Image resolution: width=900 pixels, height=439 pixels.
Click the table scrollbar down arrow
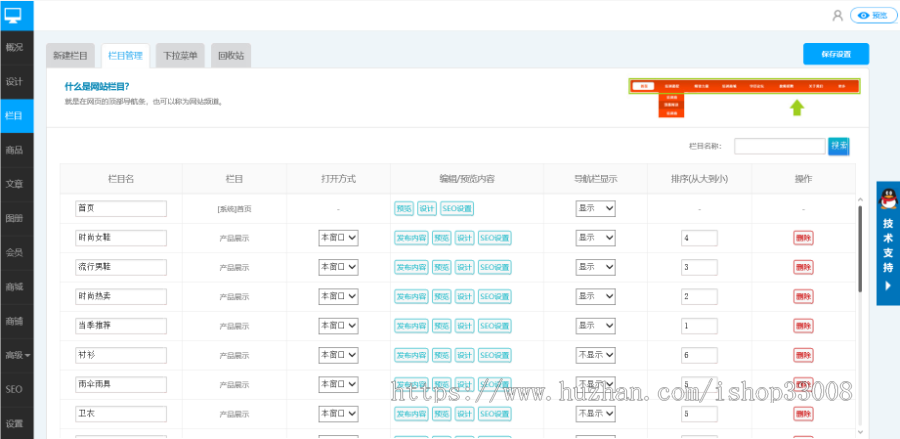tap(860, 432)
